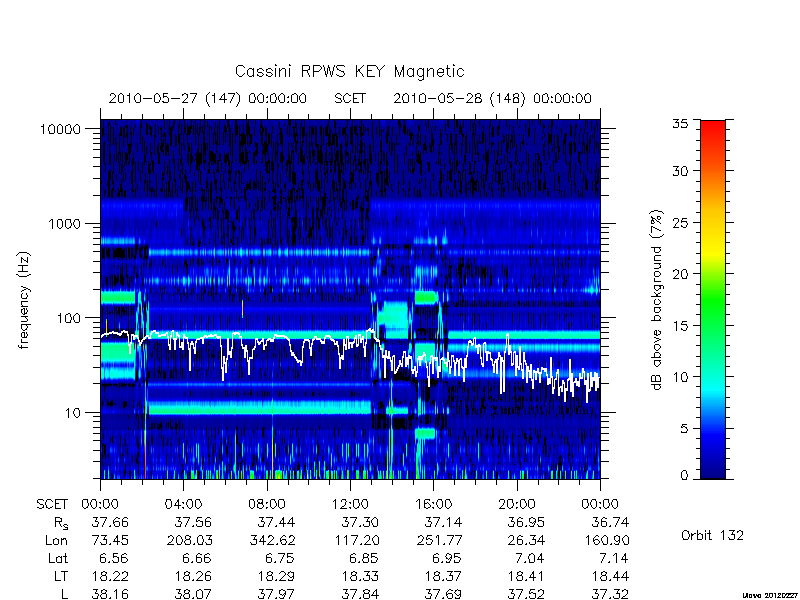
Task: Click the 25 colorbar tick label
Action: 680,223
